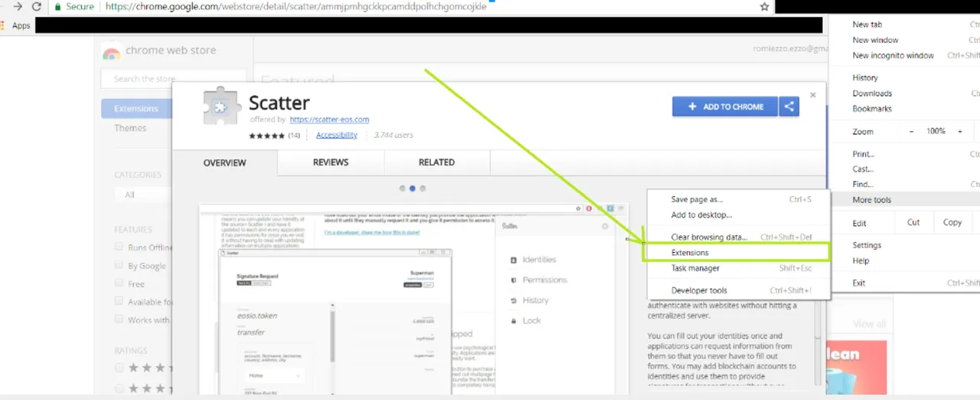Click the ADD TO CHROME button

point(725,107)
